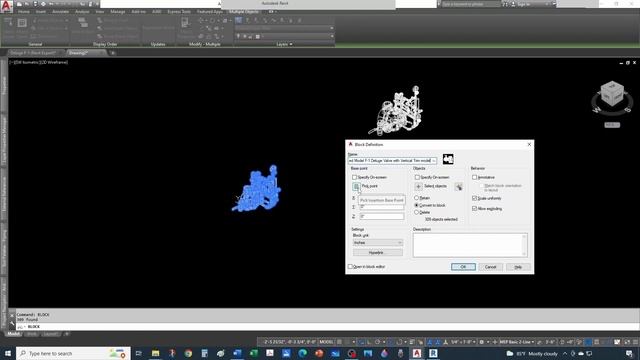Open the Insert ribbon tab

click(x=41, y=12)
